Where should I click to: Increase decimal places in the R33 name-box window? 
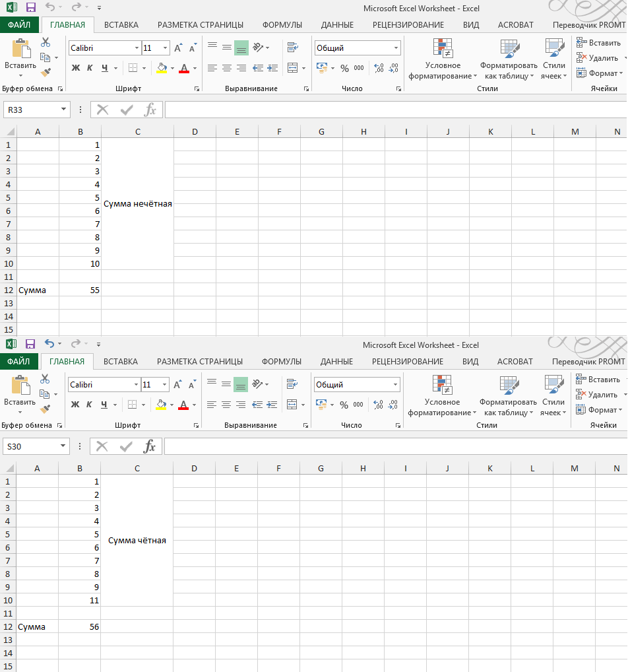coord(379,68)
